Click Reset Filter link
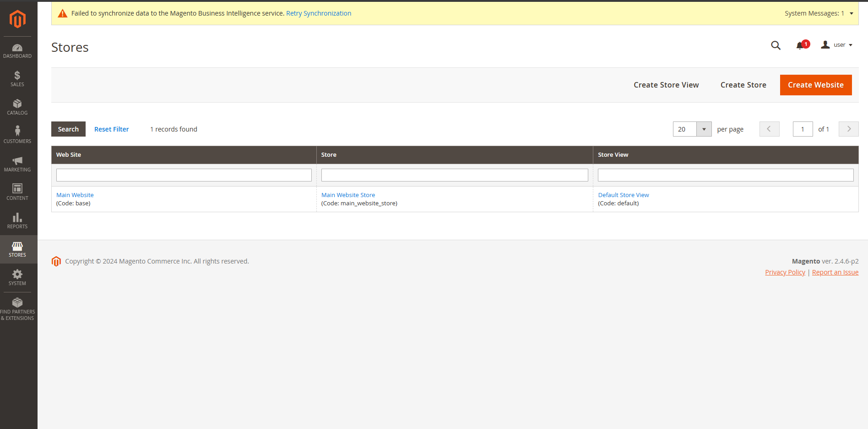This screenshot has height=429, width=868. (112, 129)
